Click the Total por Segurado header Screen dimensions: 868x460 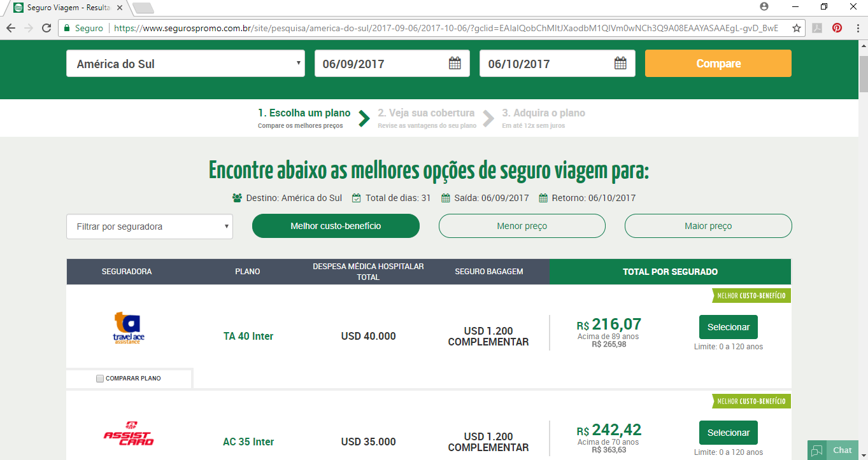click(x=670, y=272)
